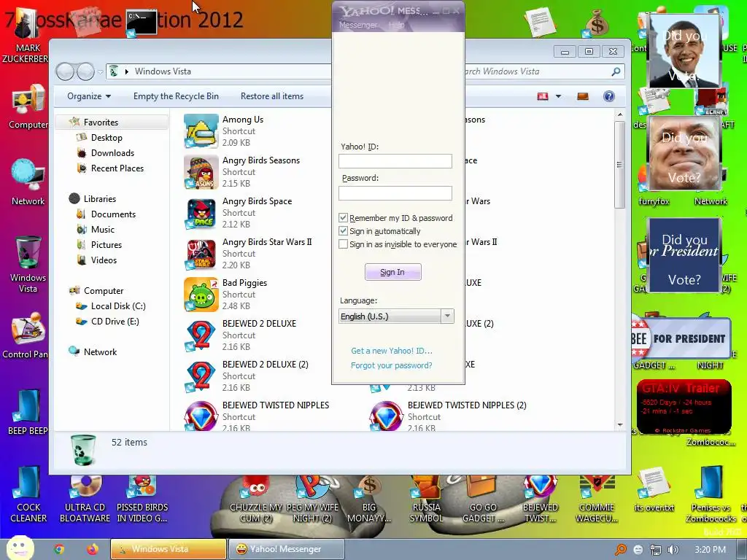Switch to Yahoo! Messenger taskbar button
The image size is (747, 560).
tap(286, 549)
